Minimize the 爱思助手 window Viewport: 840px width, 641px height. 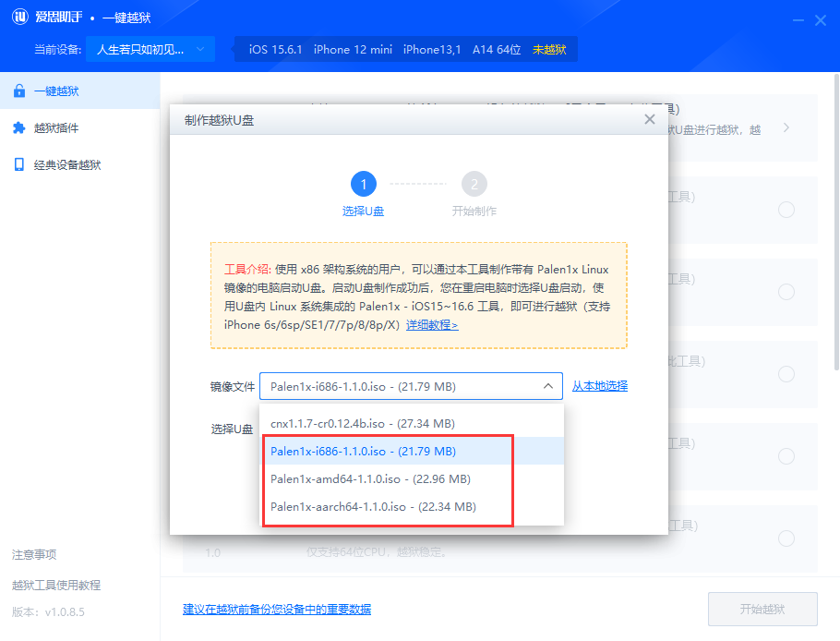[x=798, y=20]
